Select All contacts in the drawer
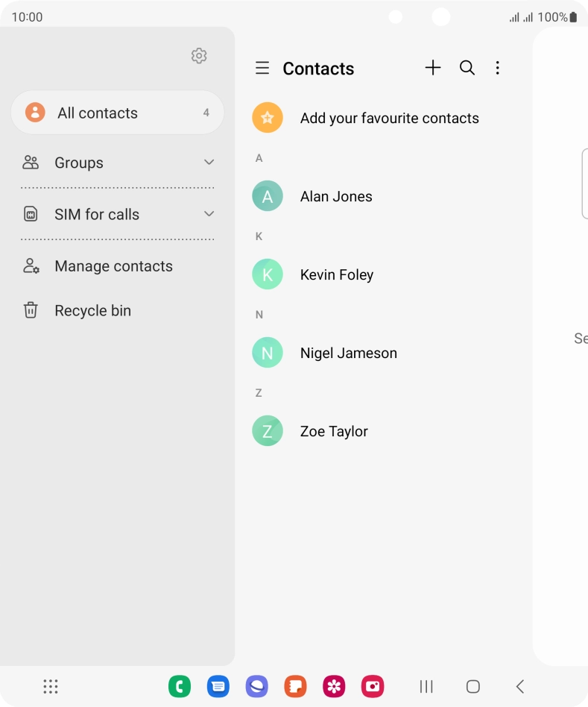 (x=118, y=113)
